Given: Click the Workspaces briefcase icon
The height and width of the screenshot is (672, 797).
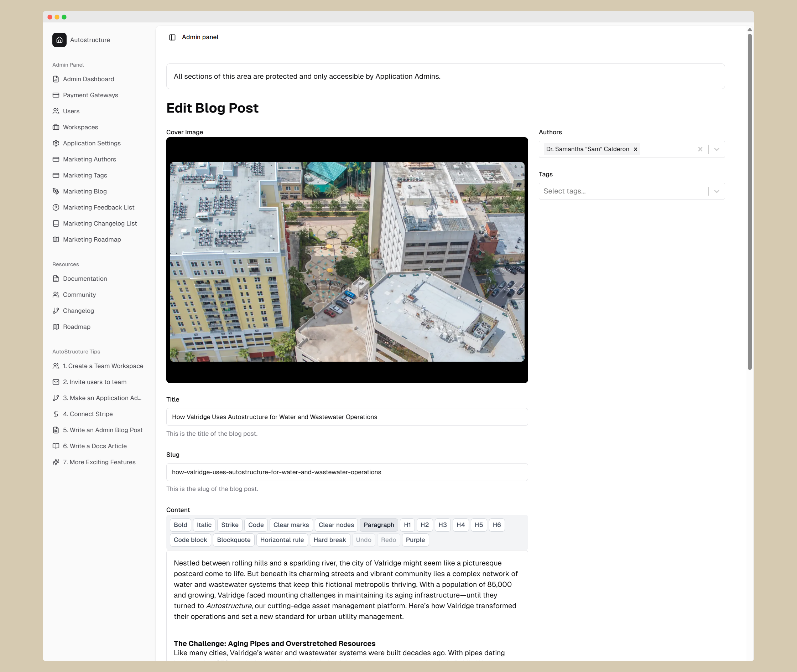Looking at the screenshot, I should pos(56,127).
